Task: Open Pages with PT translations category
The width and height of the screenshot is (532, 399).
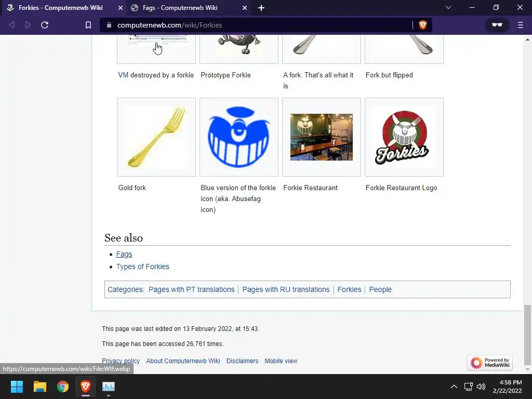Action: point(191,289)
